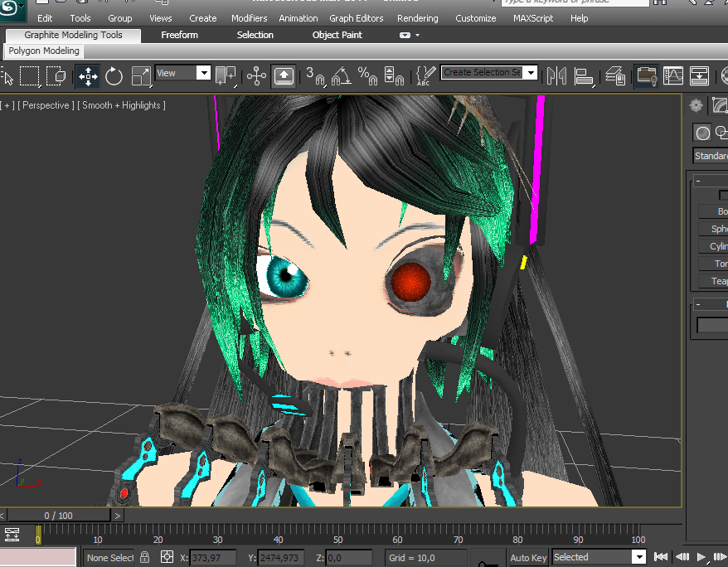
Task: Select the Select and Manipulate tool
Action: (256, 76)
